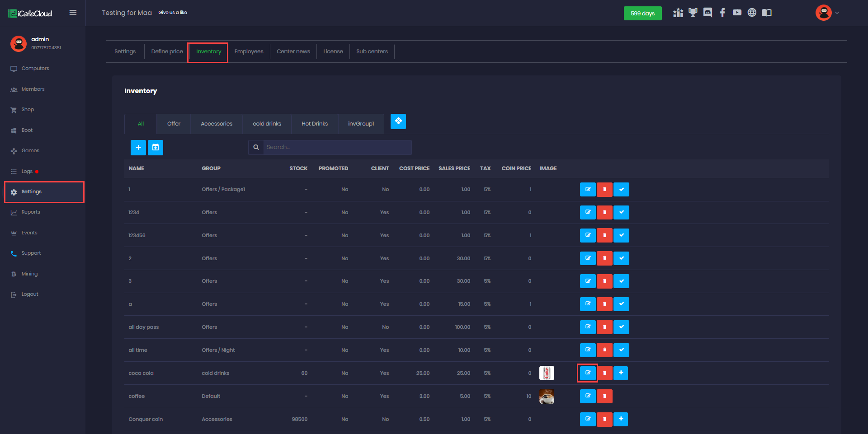This screenshot has height=434, width=868.
Task: Add stock to Conquer coin item
Action: pos(621,419)
